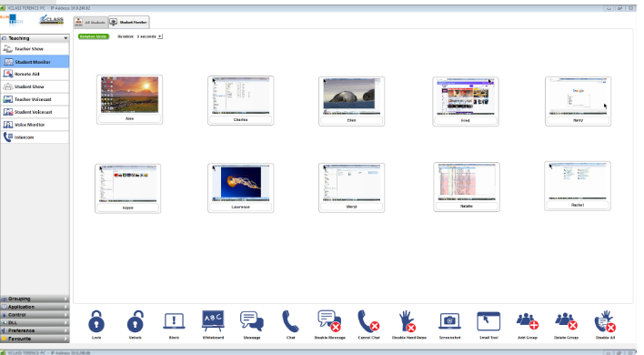This screenshot has width=644, height=355.
Task: Click the Disable All icon
Action: click(605, 321)
